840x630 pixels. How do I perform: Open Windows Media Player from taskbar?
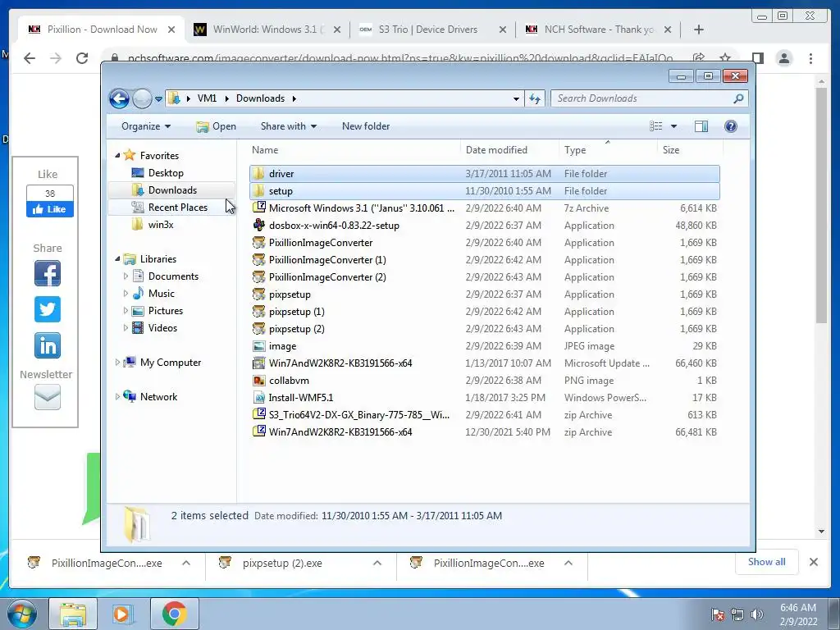(121, 614)
